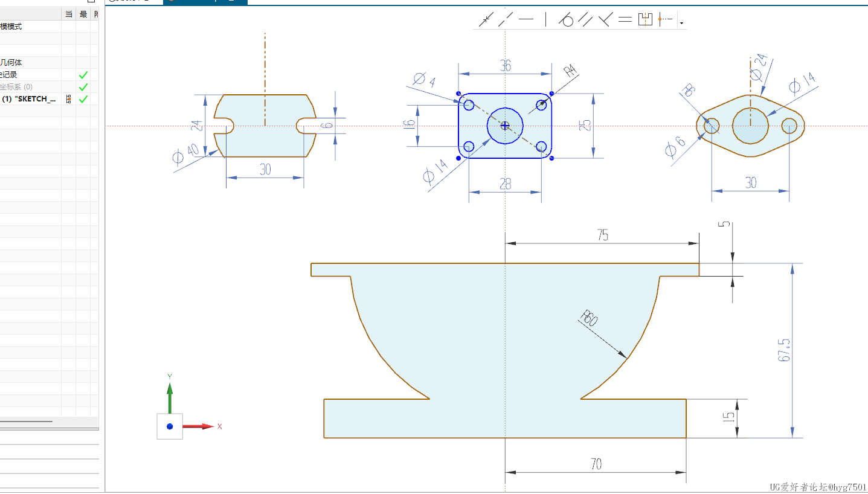Select the 24 height dimension on left sketch
This screenshot has height=494, width=868.
196,126
